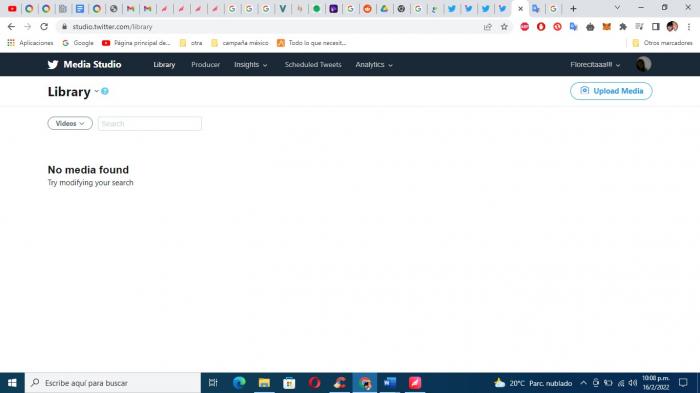Go to the Library nav item
Viewport: 700px width, 393px height.
point(164,65)
